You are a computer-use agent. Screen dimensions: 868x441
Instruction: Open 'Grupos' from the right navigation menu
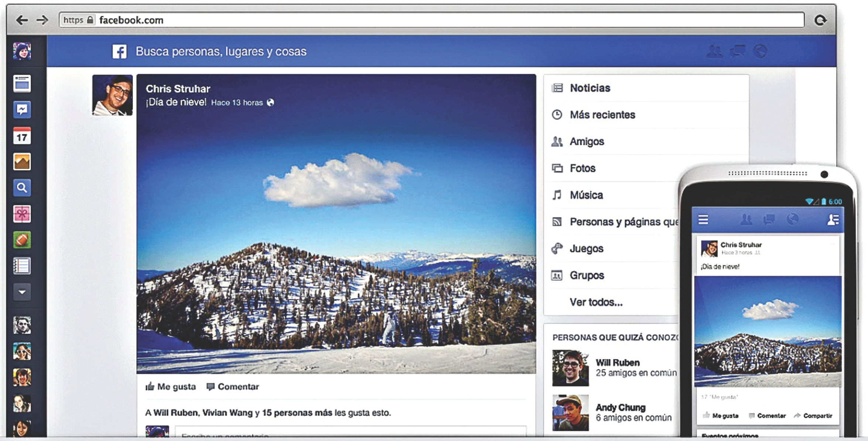tap(587, 275)
